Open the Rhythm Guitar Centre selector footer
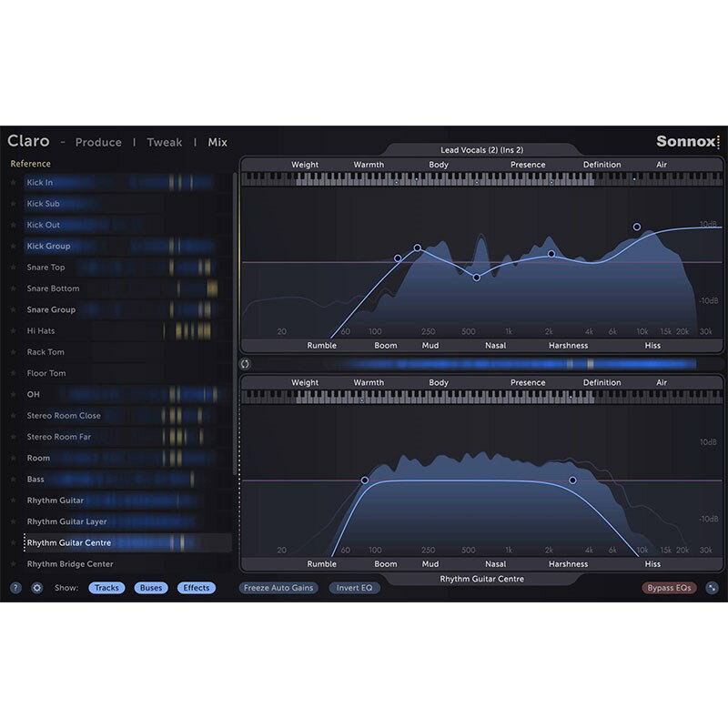This screenshot has height=728, width=728. tap(481, 579)
